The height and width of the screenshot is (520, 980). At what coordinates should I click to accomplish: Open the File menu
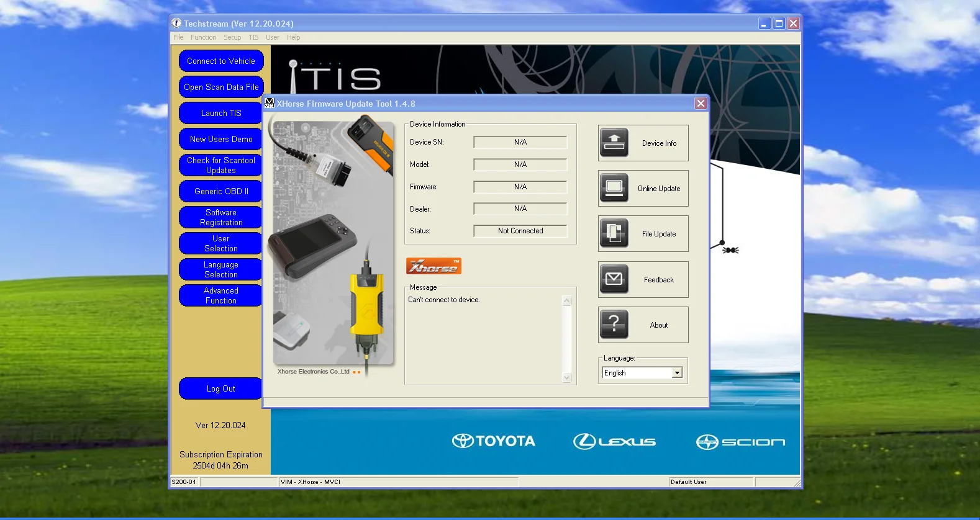click(178, 37)
